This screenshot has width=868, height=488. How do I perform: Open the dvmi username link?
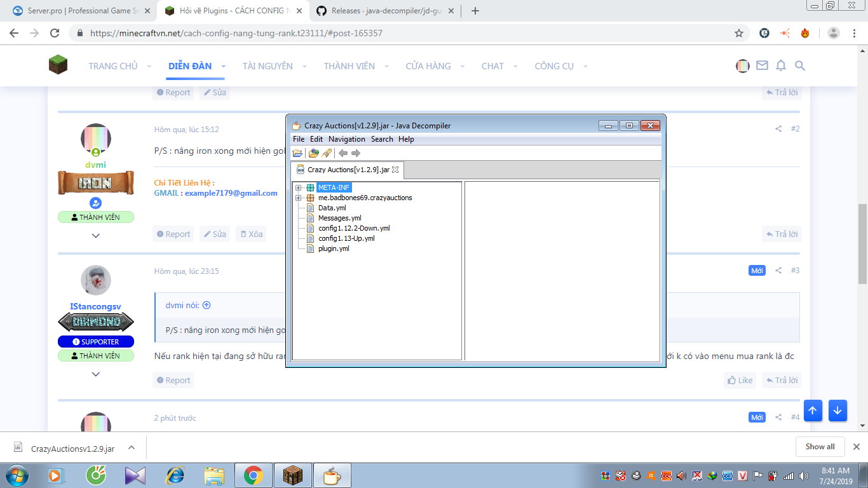click(x=95, y=165)
